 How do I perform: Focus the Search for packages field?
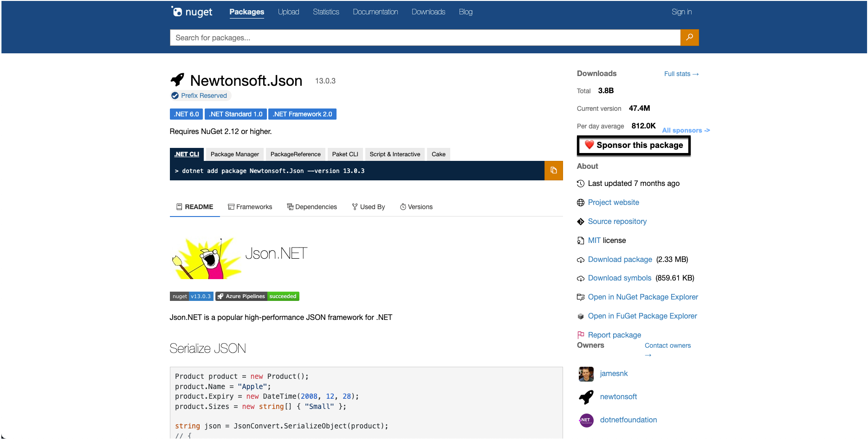425,38
